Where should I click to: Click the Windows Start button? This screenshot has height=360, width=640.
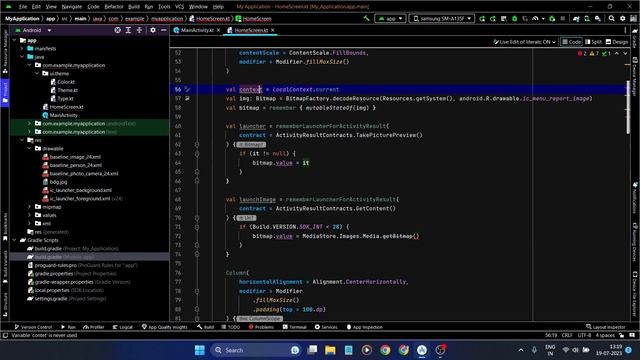(200, 350)
